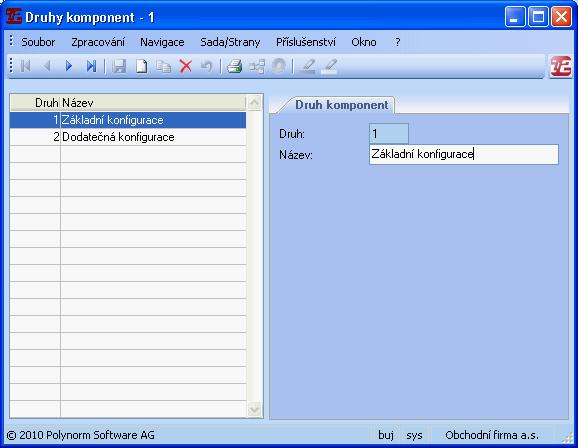The height and width of the screenshot is (448, 578).
Task: Open the Příslušenství menu
Action: tap(306, 42)
